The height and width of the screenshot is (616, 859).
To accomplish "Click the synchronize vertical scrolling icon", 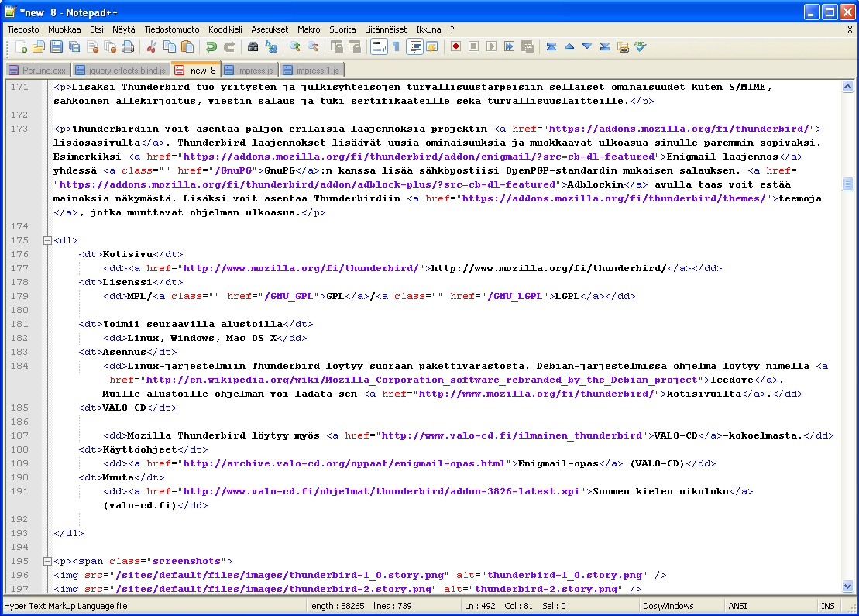I will 337,47.
